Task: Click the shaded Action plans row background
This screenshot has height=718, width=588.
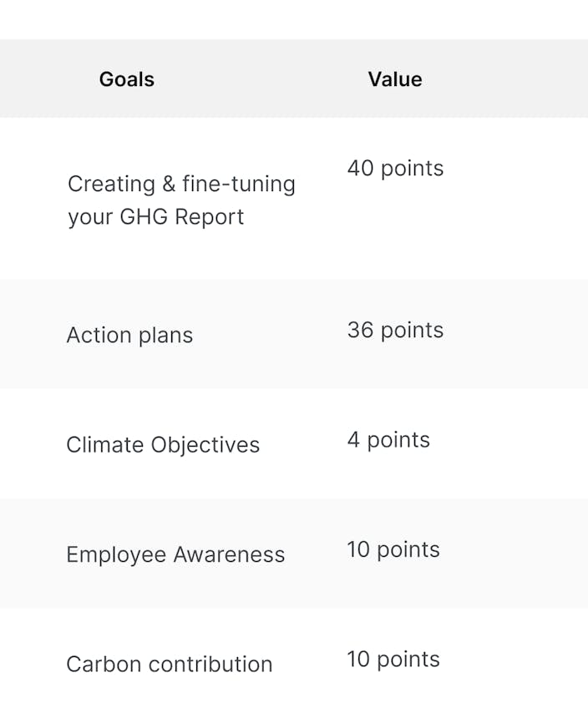Action: point(294,334)
